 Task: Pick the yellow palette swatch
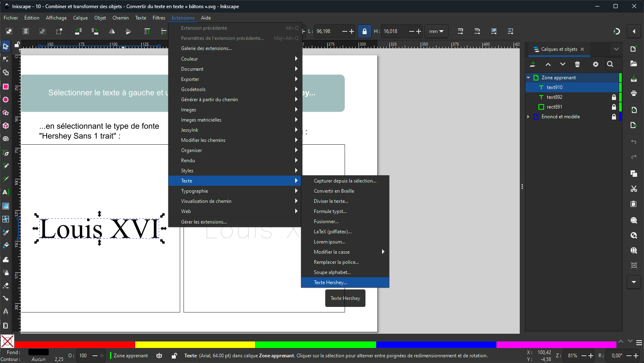coord(195,345)
